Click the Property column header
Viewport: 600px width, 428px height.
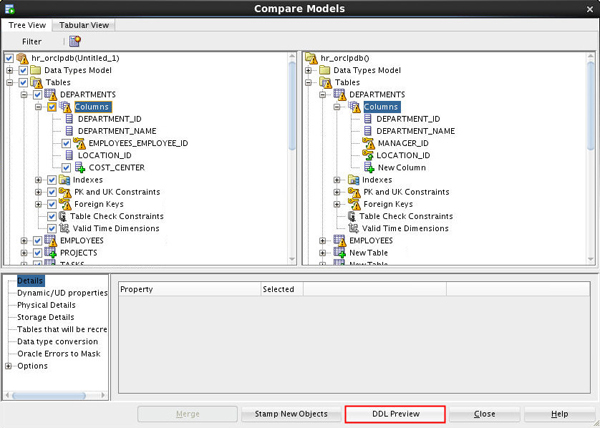[190, 289]
